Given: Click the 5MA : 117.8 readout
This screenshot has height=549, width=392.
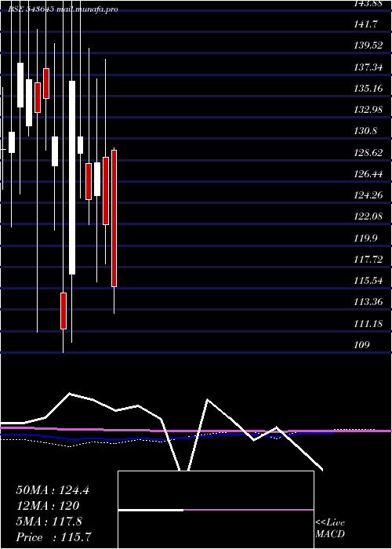Looking at the screenshot, I should click(49, 522).
